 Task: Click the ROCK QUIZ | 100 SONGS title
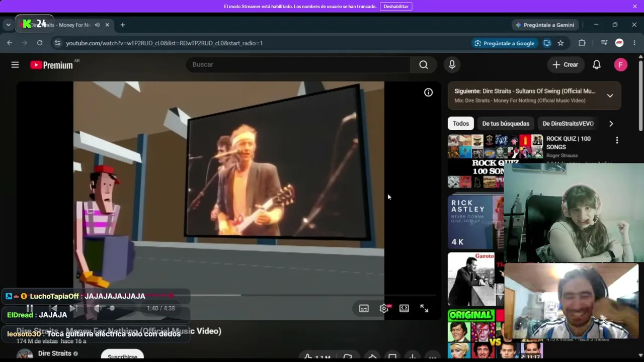569,143
